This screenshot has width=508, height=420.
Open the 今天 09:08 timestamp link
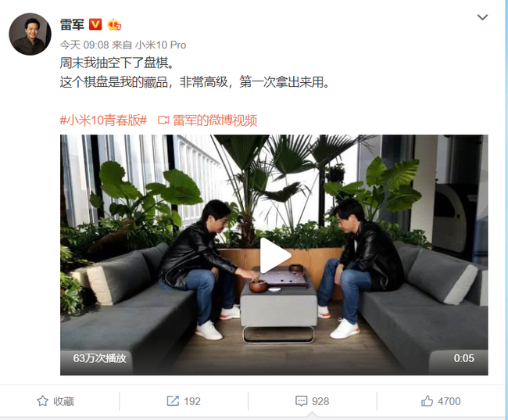coord(84,45)
